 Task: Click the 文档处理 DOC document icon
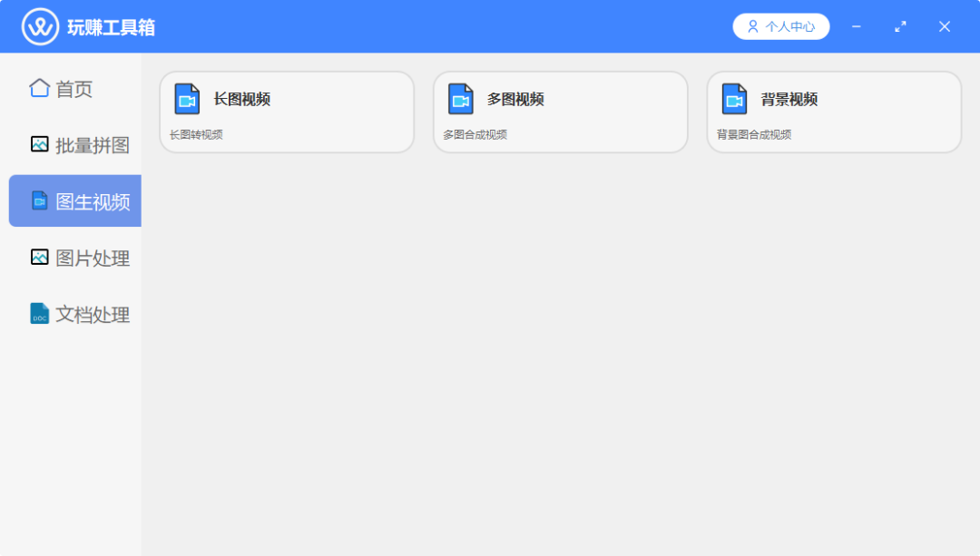pyautogui.click(x=38, y=314)
